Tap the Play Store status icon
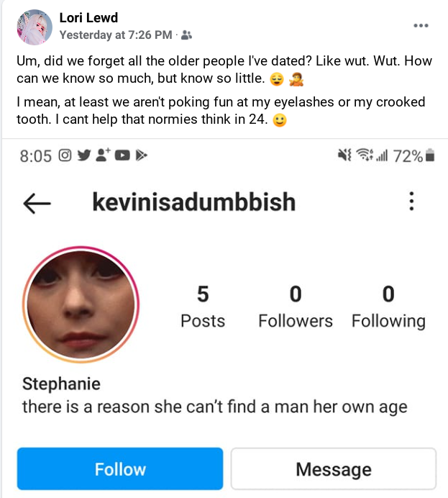The width and height of the screenshot is (448, 498). (x=142, y=155)
